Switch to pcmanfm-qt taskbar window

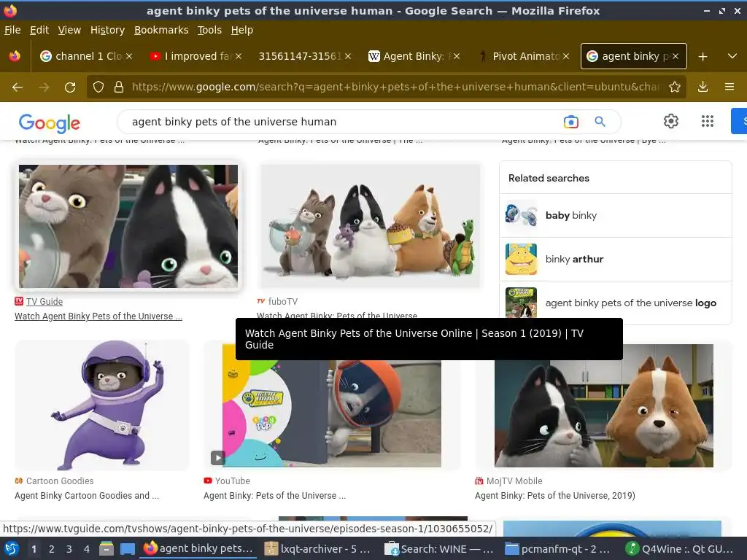click(557, 549)
